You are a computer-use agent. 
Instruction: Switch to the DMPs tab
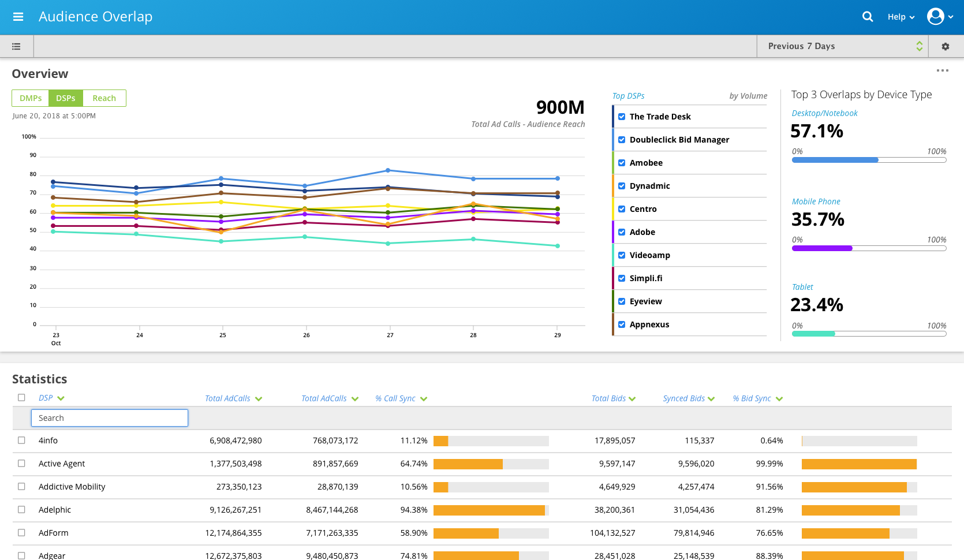31,98
